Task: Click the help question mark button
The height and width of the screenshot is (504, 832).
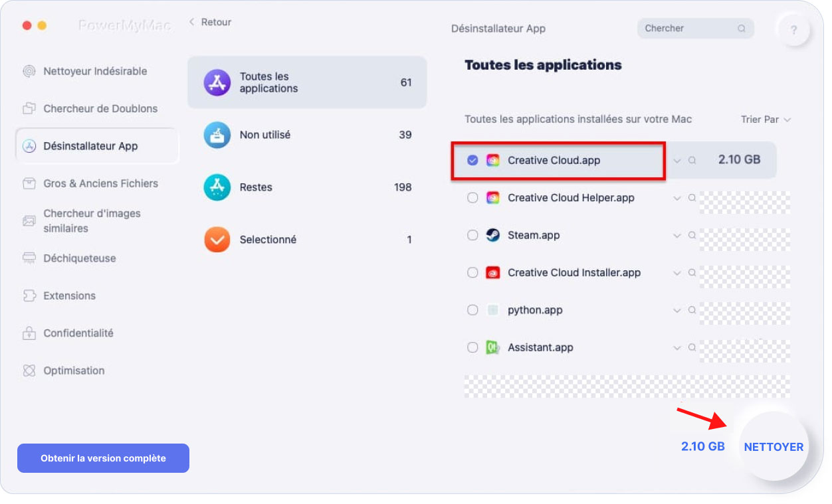Action: coord(793,30)
